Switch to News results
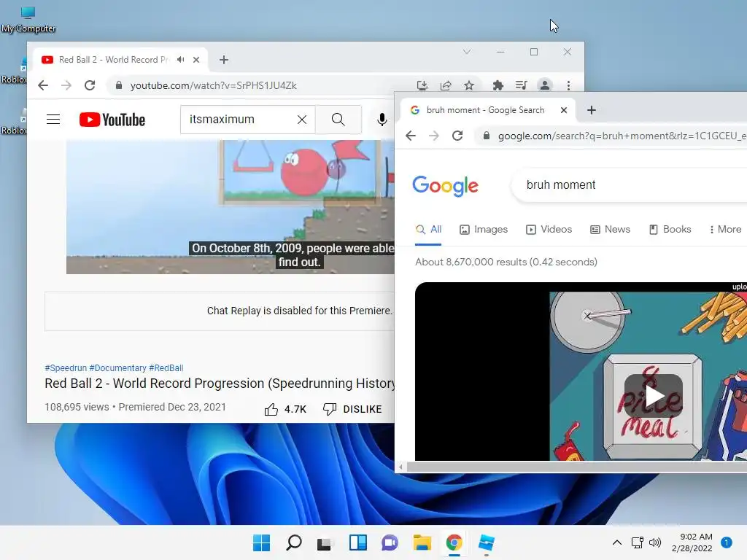 point(611,230)
